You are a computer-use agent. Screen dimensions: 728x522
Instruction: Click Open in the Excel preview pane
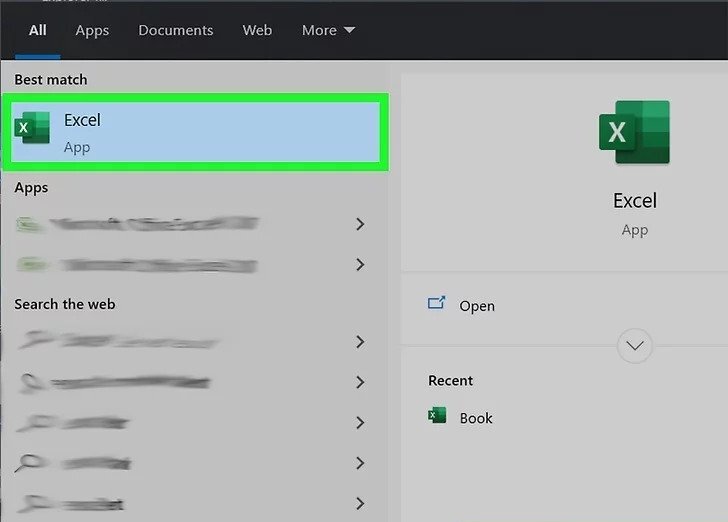click(477, 306)
